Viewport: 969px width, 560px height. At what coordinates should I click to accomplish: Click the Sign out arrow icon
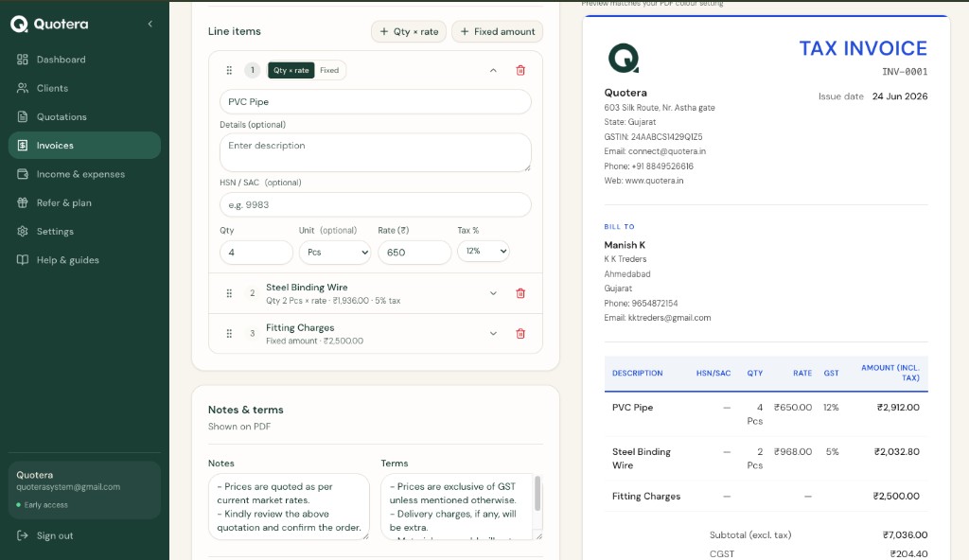tap(23, 535)
